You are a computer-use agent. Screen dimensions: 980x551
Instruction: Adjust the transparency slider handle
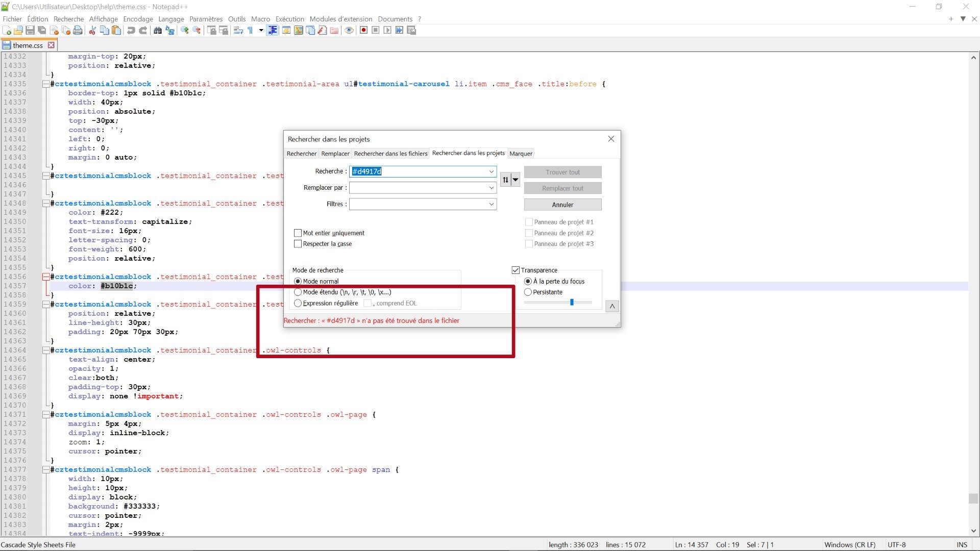pos(572,303)
